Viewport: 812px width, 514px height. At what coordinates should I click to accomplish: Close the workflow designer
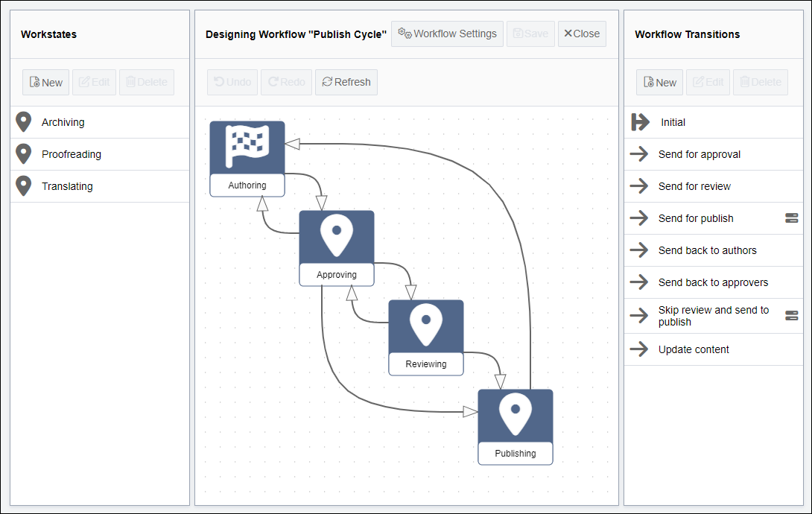(582, 34)
